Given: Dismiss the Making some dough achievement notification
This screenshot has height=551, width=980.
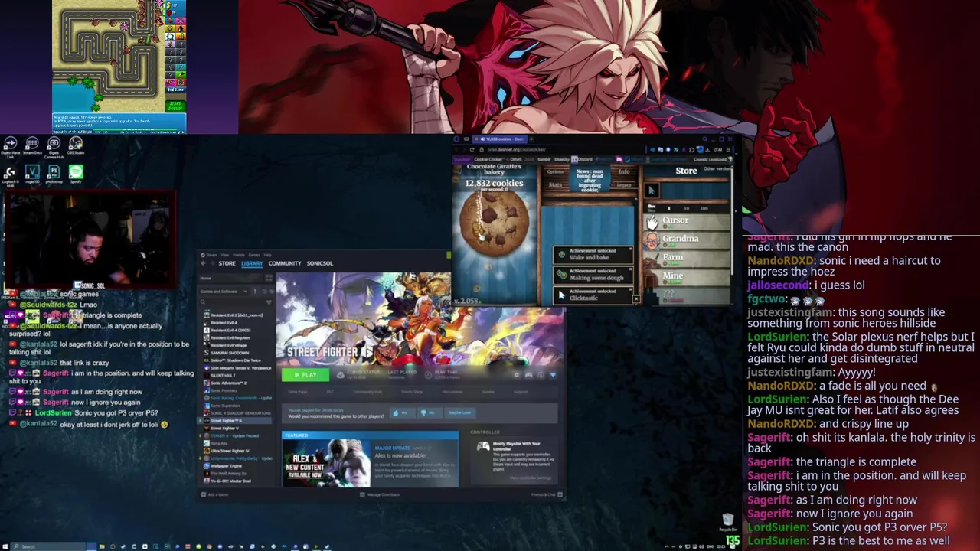Looking at the screenshot, I should pyautogui.click(x=630, y=269).
